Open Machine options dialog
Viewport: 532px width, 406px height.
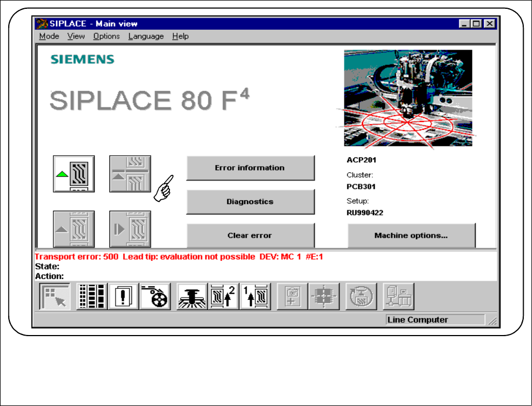pyautogui.click(x=412, y=235)
